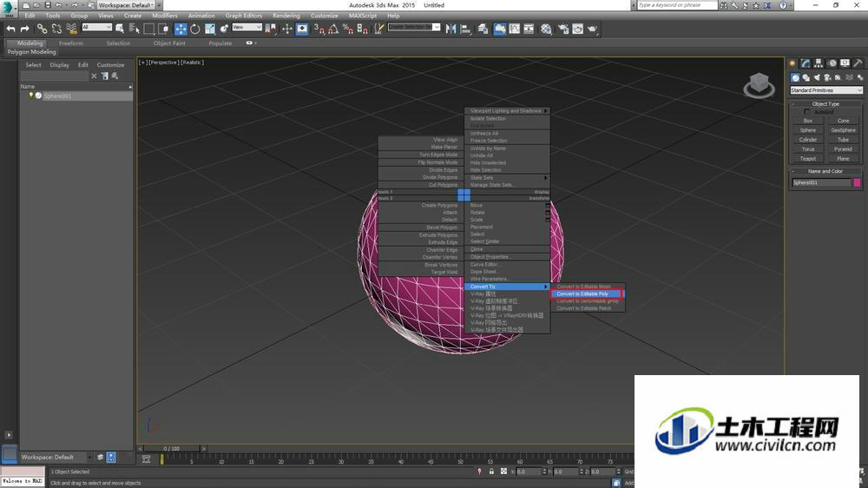
Task: Click the Redo arrow in main toolbar
Action: tap(25, 29)
